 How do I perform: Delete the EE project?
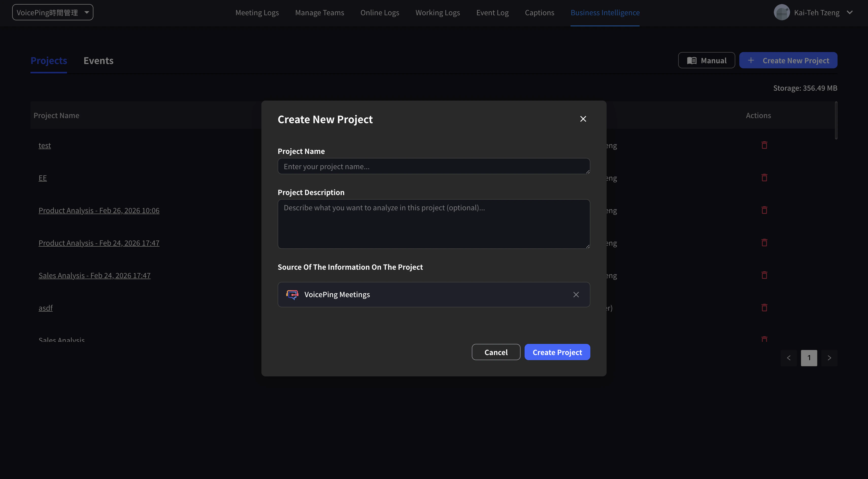pyautogui.click(x=764, y=178)
